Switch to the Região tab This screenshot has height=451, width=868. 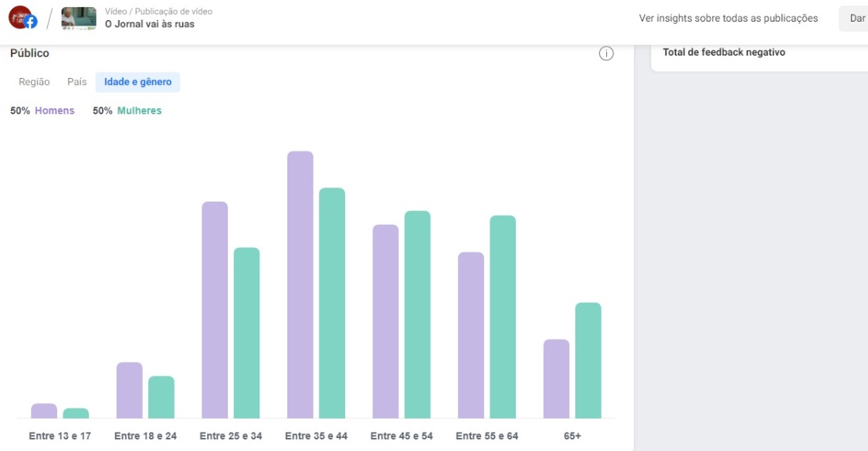34,82
